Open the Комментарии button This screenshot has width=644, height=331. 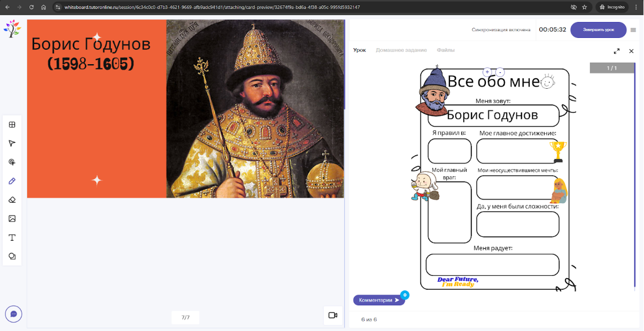coord(379,300)
